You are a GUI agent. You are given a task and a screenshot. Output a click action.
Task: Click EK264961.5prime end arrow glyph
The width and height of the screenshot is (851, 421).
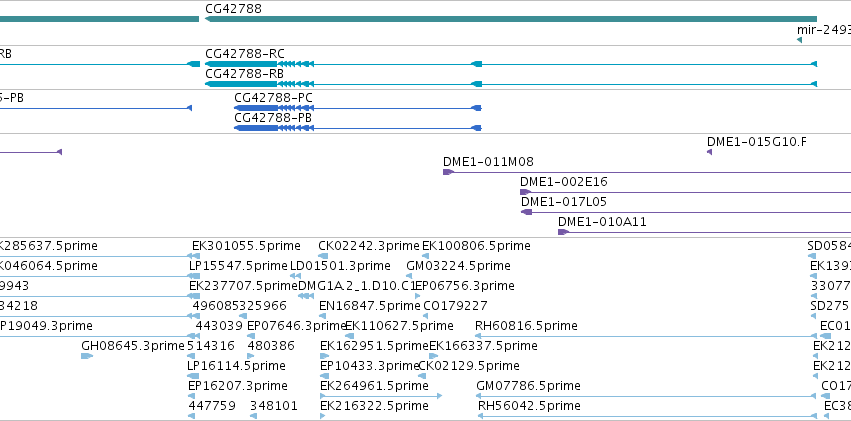click(440, 396)
